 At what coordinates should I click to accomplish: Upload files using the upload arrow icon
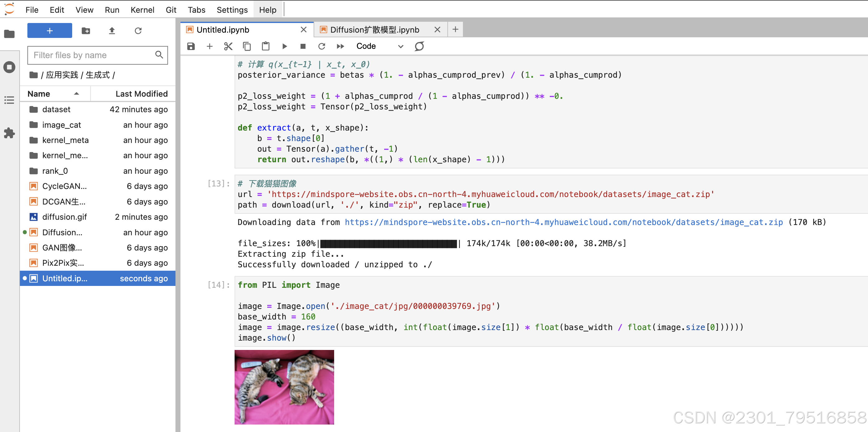point(112,31)
